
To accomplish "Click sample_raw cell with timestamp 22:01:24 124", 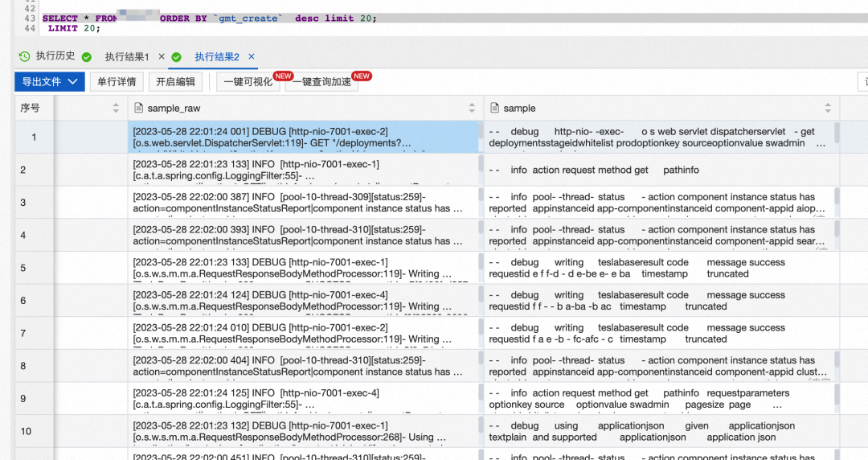I will point(304,301).
